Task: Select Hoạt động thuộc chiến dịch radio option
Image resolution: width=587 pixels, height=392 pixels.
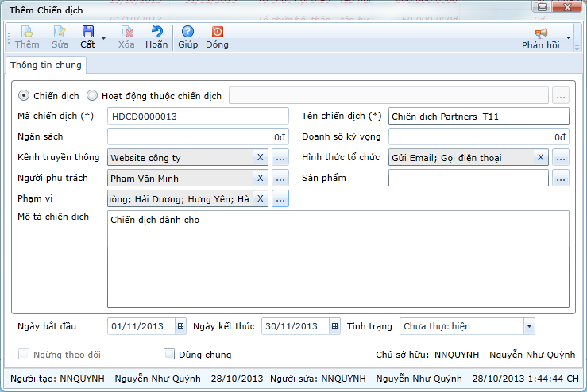Action: point(92,96)
